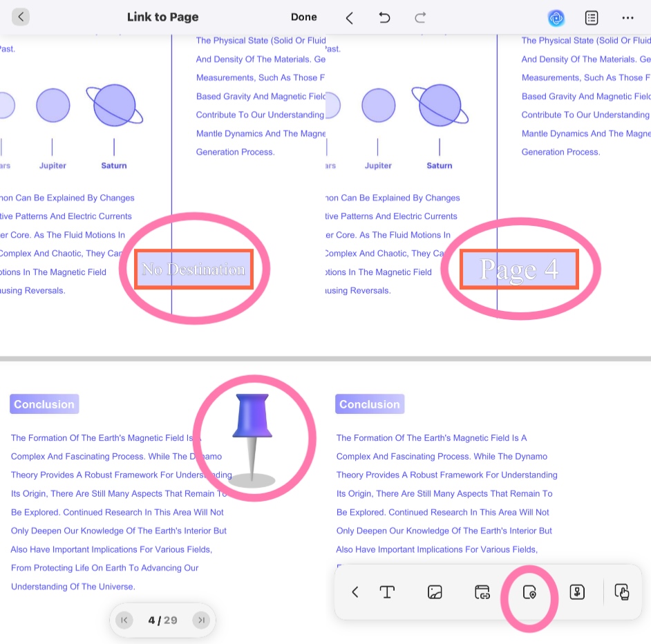Open the page list panel icon
The height and width of the screenshot is (644, 651).
[591, 18]
